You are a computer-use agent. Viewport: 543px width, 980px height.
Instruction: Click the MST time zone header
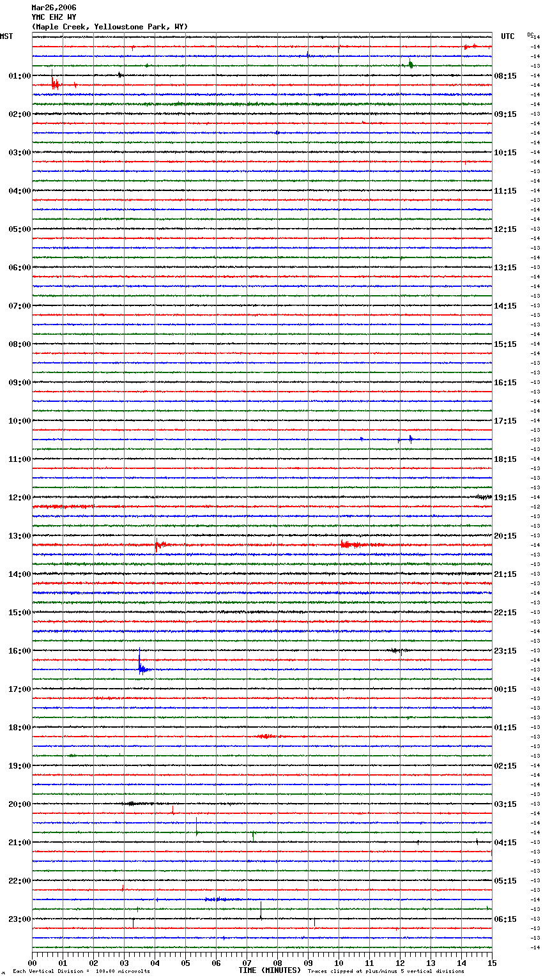tap(6, 36)
